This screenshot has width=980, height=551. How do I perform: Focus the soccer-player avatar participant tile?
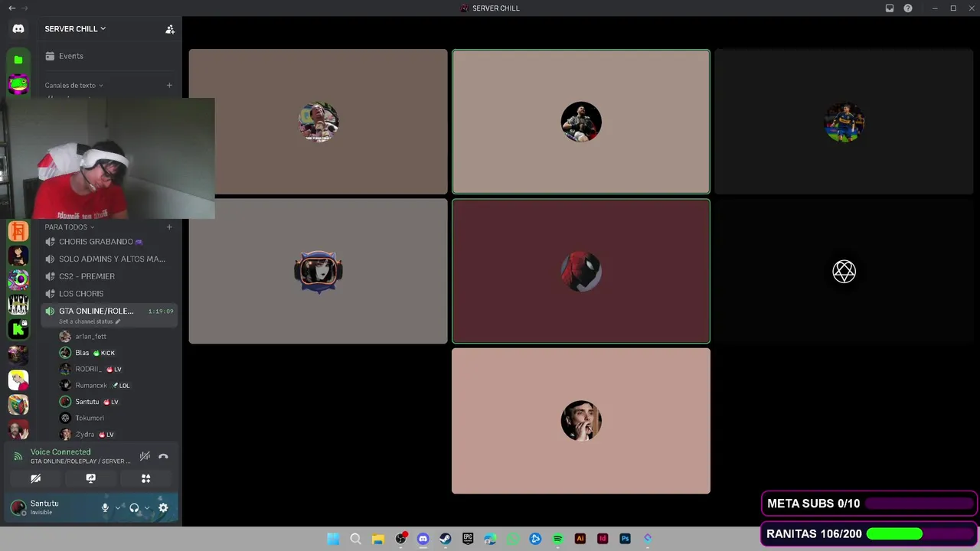(x=844, y=122)
